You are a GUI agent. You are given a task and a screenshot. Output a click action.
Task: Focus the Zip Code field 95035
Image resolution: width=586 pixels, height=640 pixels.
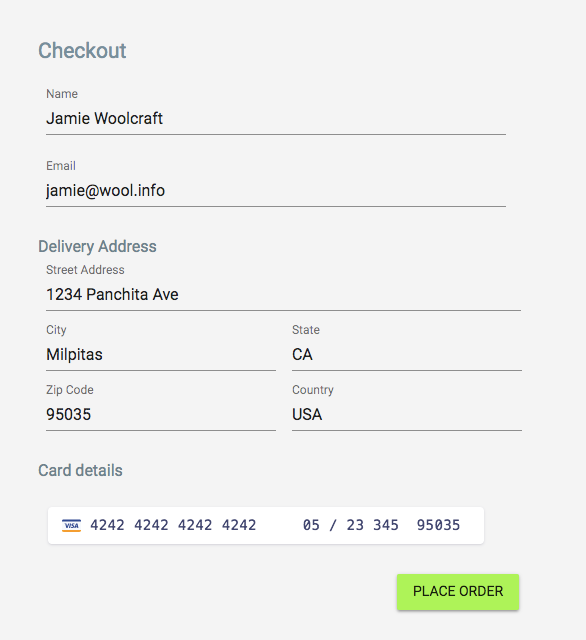(161, 415)
